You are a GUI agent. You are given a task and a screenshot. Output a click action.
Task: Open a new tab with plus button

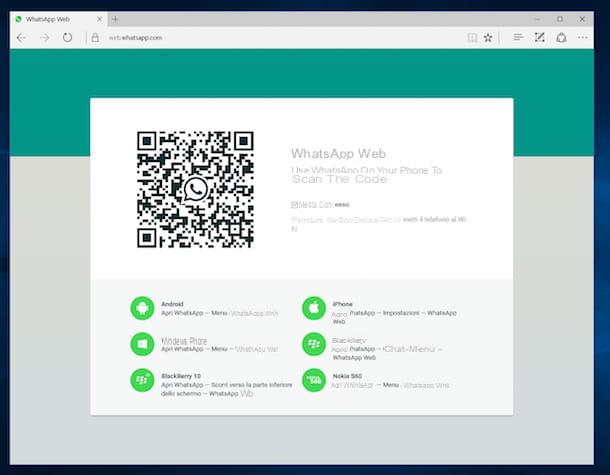(x=115, y=19)
